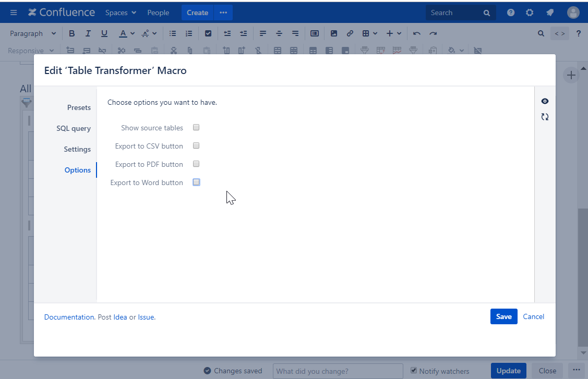Go to the Settings tab

coord(77,149)
